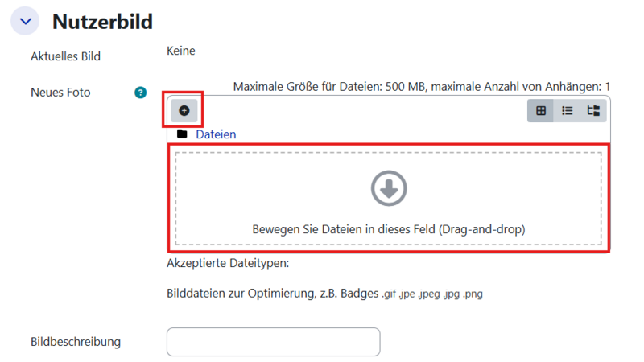Focus the Bildbeschreibung text field
This screenshot has height=362, width=644.
[x=273, y=342]
